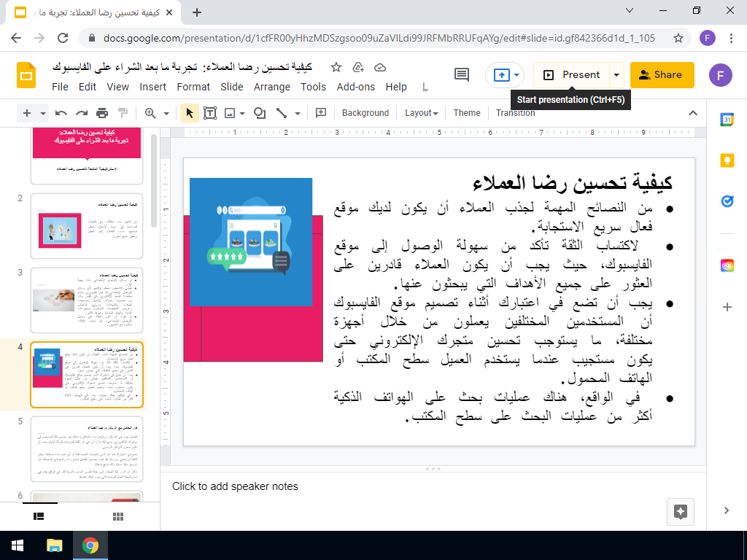Open the Chrome tab search dropdown

(x=630, y=10)
